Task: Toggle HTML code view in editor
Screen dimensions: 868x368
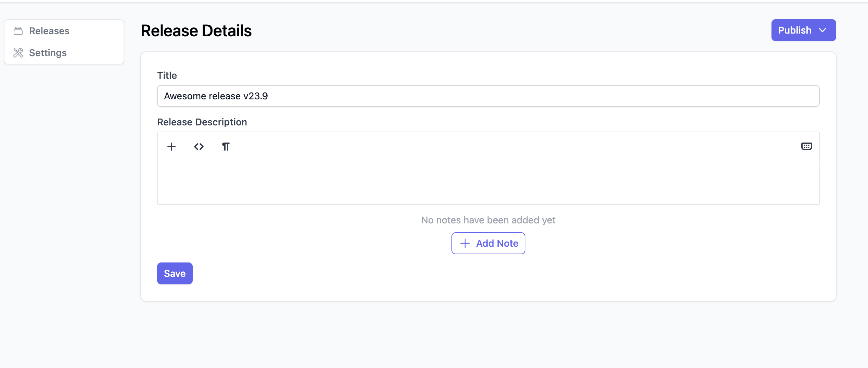Action: tap(199, 147)
